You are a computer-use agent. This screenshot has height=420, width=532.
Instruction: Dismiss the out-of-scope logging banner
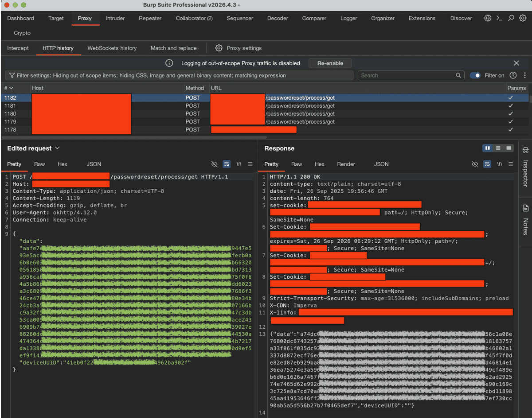(x=516, y=63)
